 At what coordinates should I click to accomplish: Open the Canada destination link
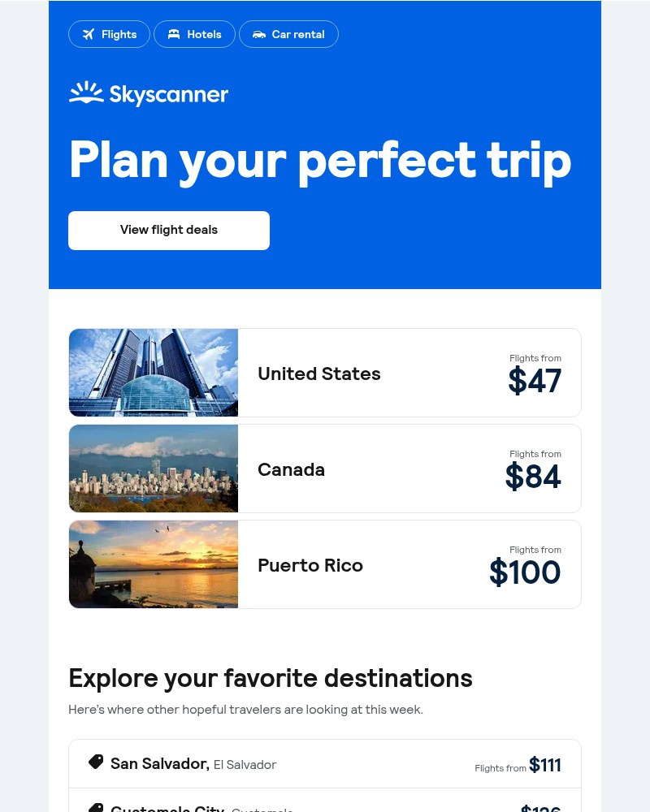coord(291,469)
